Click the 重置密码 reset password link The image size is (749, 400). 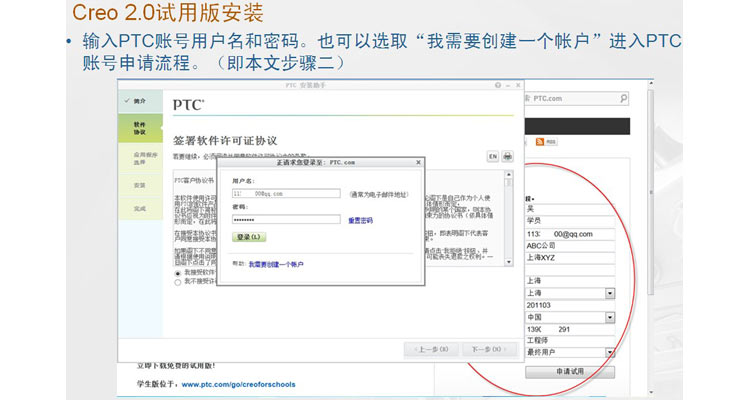[x=360, y=220]
